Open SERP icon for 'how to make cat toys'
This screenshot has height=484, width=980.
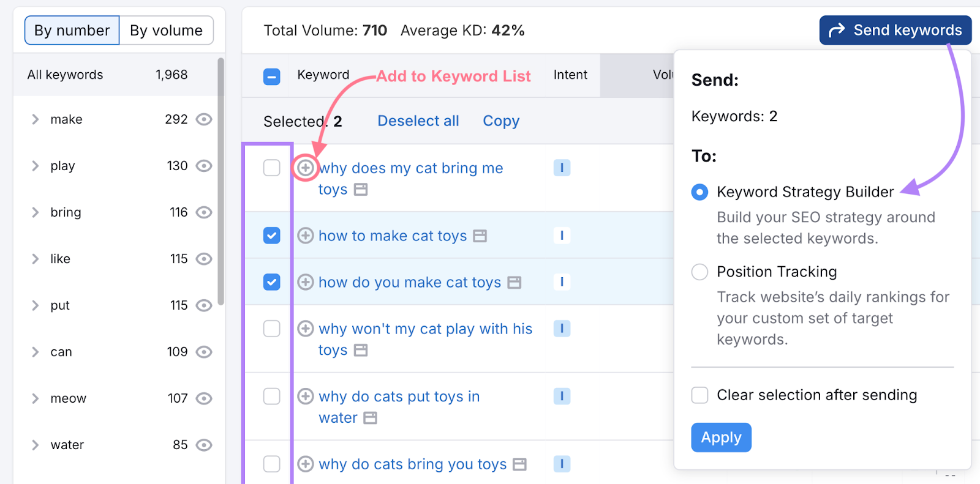tap(480, 236)
